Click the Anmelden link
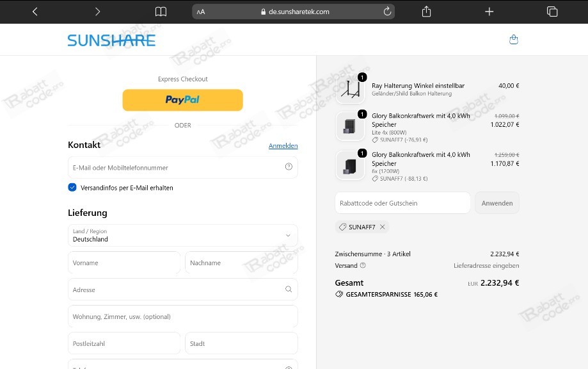 click(283, 145)
